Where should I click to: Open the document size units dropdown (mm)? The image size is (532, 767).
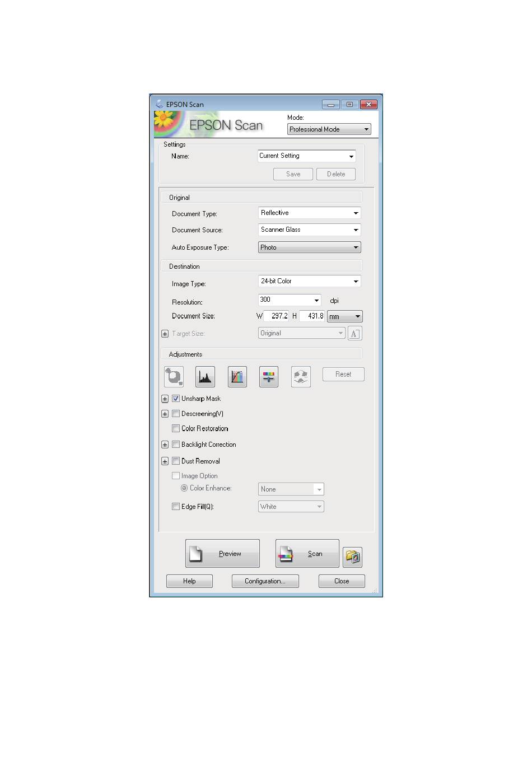pos(344,316)
